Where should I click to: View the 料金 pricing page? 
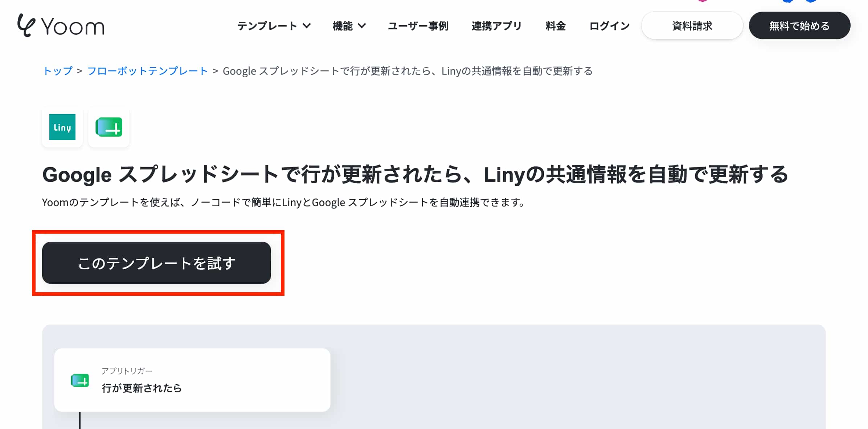click(x=556, y=26)
